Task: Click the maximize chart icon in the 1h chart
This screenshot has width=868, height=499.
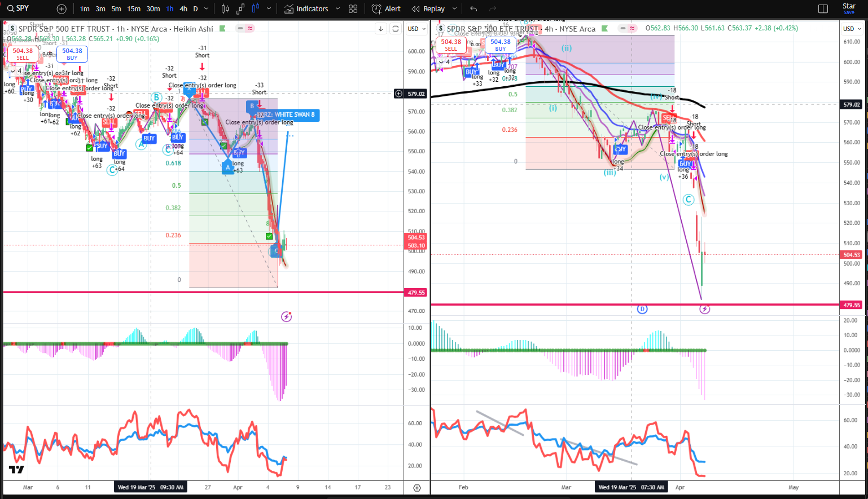Action: 396,29
